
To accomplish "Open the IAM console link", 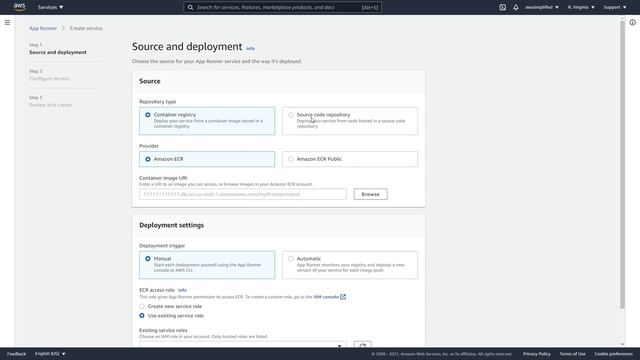I will [x=326, y=297].
